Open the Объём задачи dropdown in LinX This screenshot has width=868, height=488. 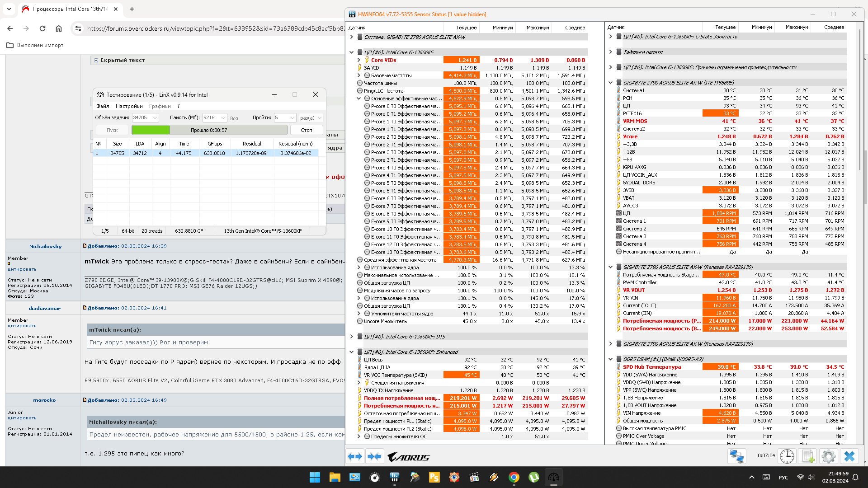point(155,117)
